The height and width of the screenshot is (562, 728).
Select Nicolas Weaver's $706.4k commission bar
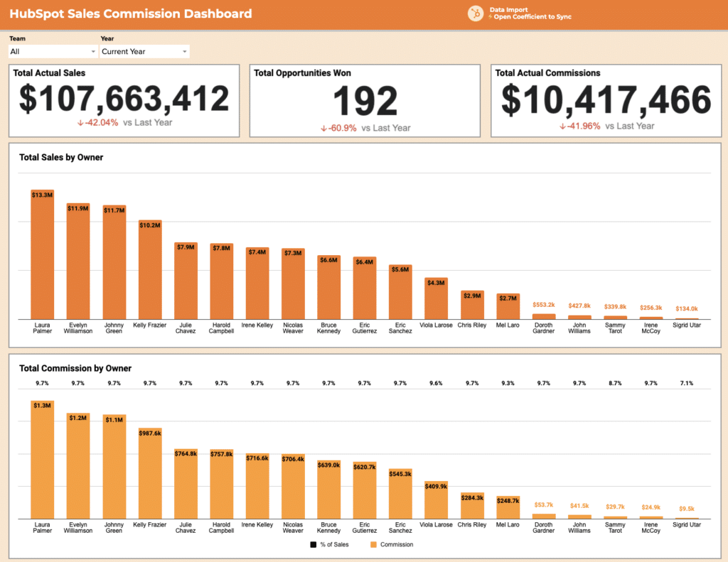[293, 487]
